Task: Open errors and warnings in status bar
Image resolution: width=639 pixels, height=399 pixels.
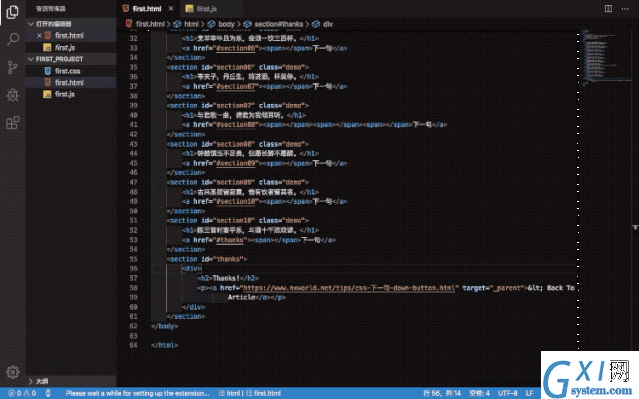Action: 22,393
